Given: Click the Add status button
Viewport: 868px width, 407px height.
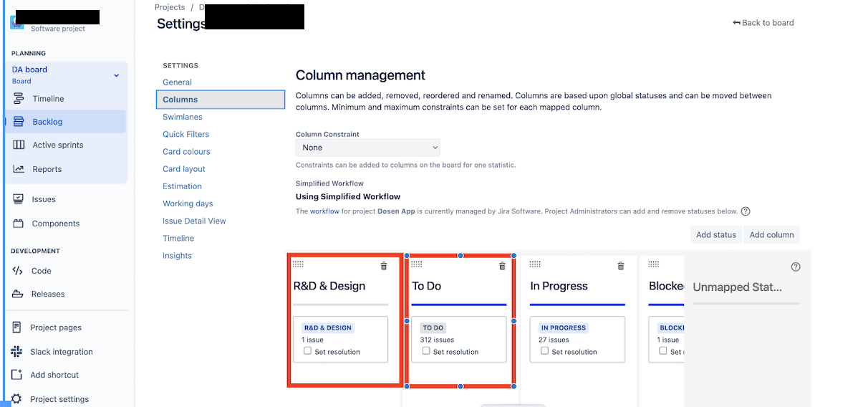Looking at the screenshot, I should [x=716, y=234].
